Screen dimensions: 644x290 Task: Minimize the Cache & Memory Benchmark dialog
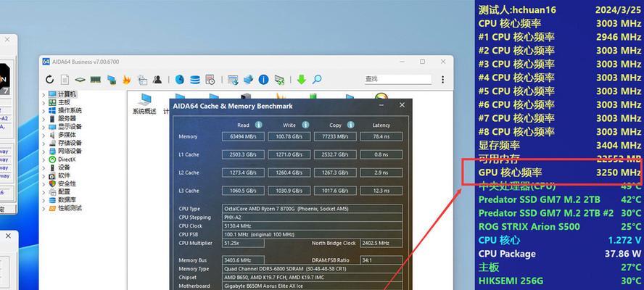click(x=382, y=106)
